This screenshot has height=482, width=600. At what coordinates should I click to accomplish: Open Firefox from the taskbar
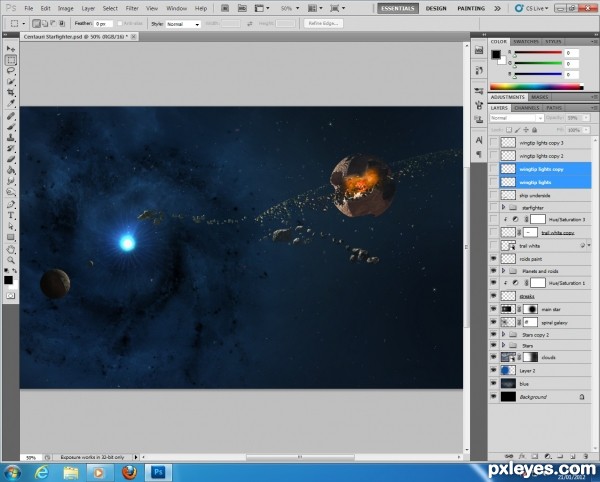tap(129, 472)
